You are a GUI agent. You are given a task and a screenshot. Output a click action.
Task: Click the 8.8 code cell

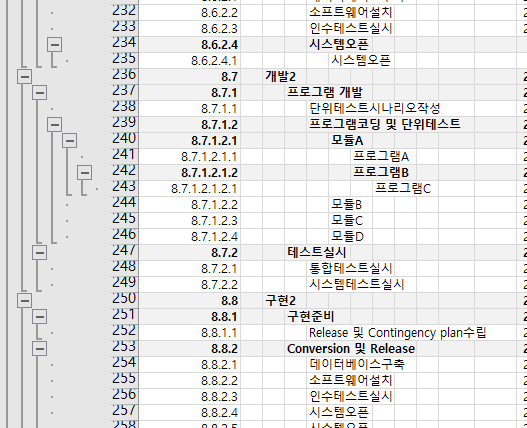(x=190, y=301)
